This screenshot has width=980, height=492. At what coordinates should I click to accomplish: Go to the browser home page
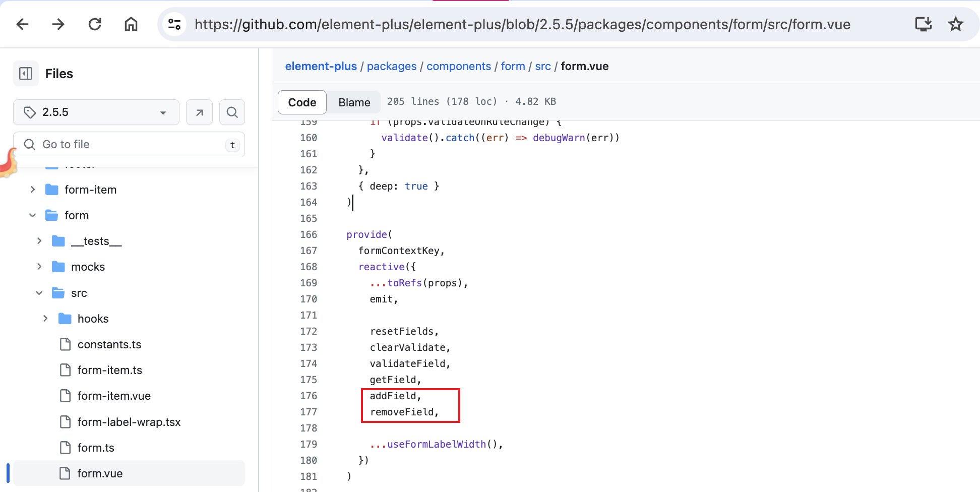click(x=131, y=24)
